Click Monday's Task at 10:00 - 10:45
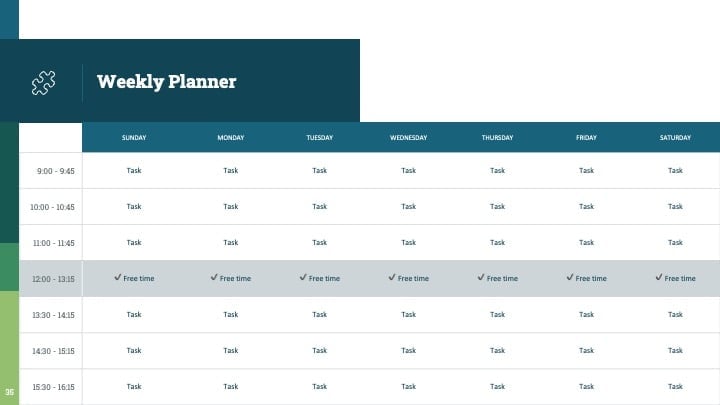The image size is (720, 405). pos(231,207)
